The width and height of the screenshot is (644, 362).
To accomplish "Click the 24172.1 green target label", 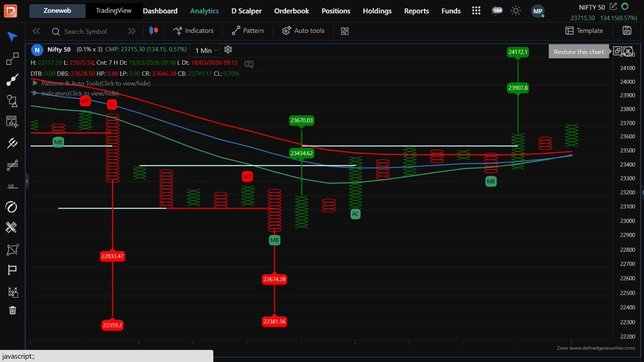I will coord(518,52).
